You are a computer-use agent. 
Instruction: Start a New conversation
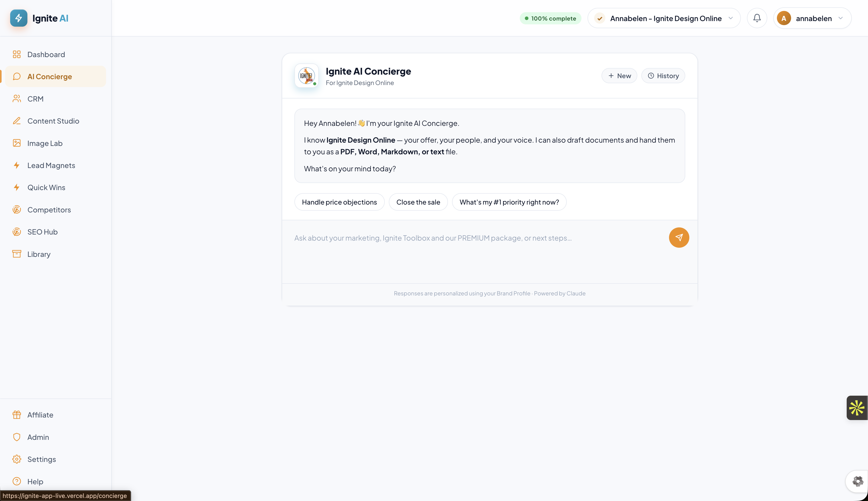619,76
